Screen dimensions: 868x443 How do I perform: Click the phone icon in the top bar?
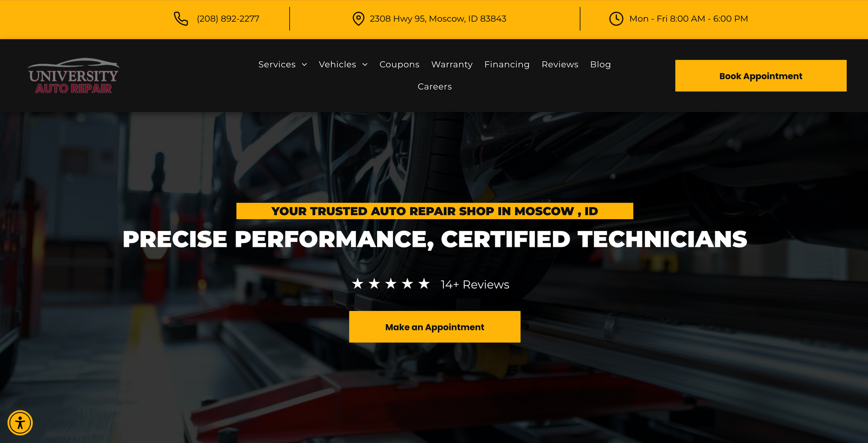point(180,19)
